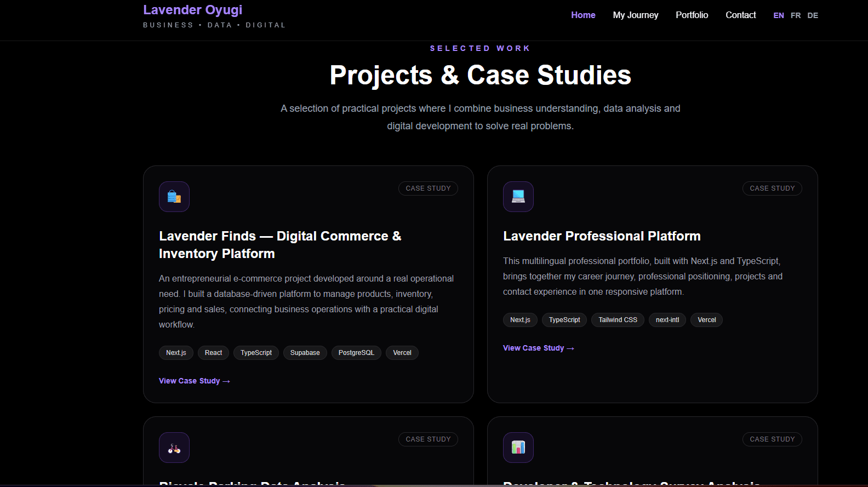Switch language to DE
Viewport: 868px width, 487px height.
click(x=813, y=15)
